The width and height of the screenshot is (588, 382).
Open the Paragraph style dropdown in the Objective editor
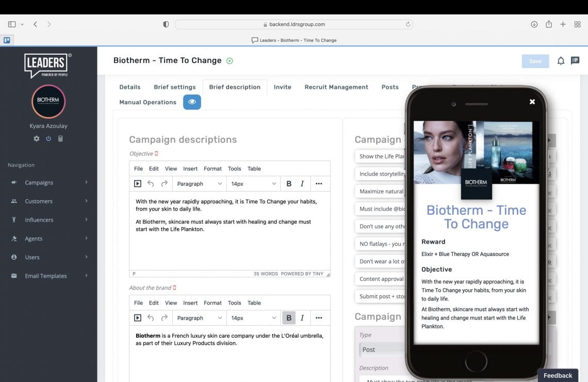[199, 183]
